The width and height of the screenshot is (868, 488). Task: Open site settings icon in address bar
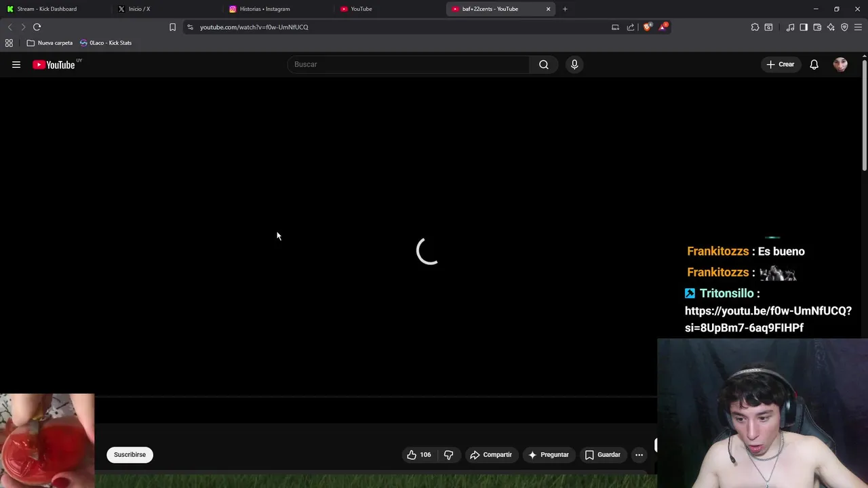click(x=190, y=27)
